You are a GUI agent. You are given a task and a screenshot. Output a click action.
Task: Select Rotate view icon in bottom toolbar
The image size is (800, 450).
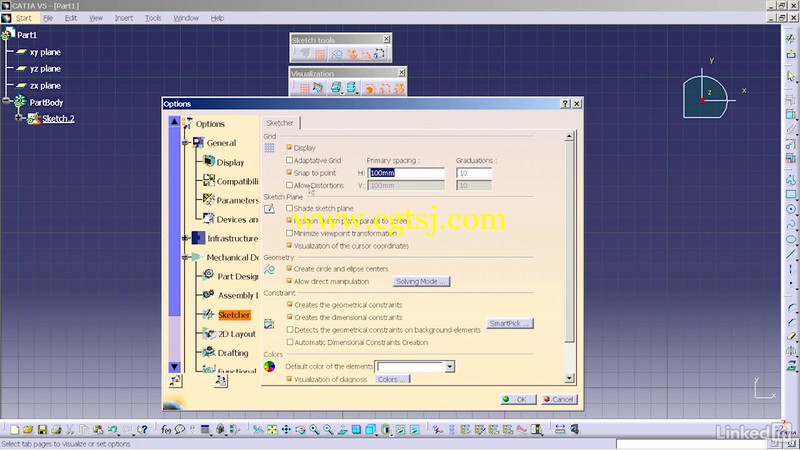click(x=300, y=430)
